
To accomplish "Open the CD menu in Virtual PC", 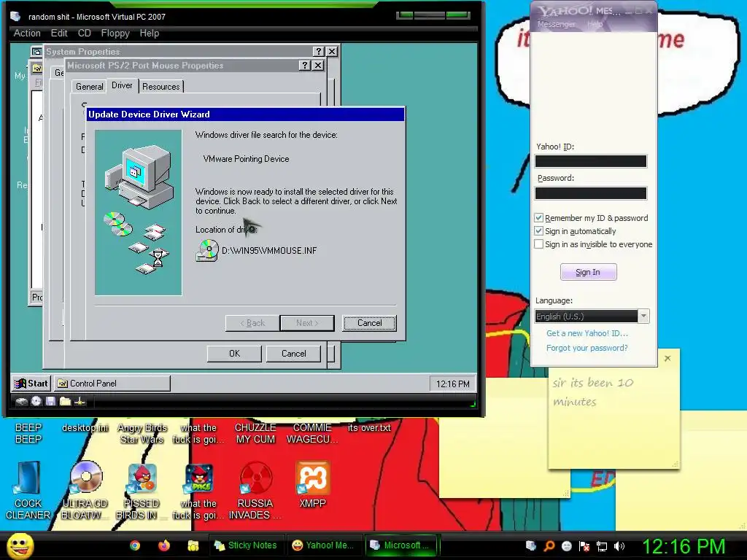I will point(85,34).
